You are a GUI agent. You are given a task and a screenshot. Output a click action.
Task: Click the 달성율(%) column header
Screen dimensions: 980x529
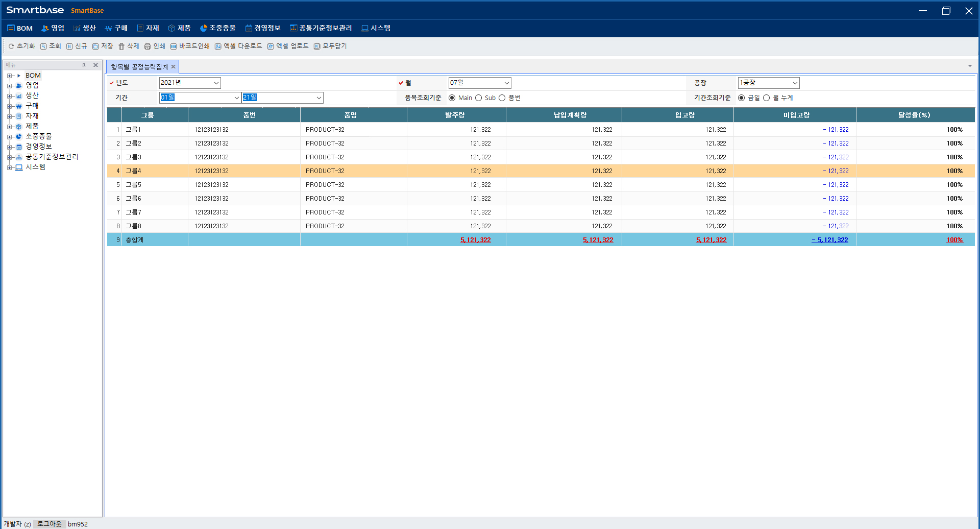pyautogui.click(x=915, y=115)
